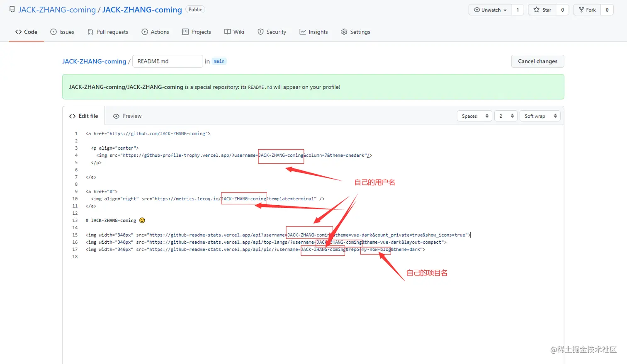
Task: Click the Public visibility badge
Action: click(x=195, y=10)
